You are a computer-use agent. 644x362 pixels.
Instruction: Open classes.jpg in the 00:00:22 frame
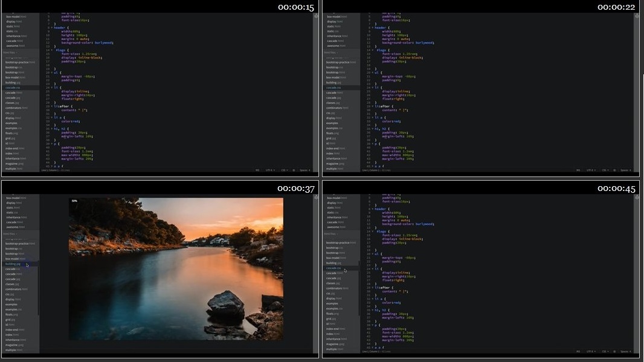coord(333,103)
